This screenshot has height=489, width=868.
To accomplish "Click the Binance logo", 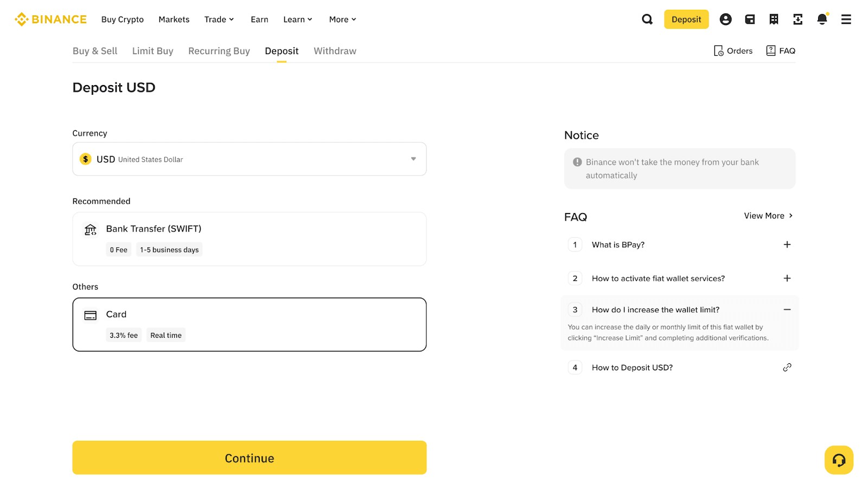I will coord(50,19).
